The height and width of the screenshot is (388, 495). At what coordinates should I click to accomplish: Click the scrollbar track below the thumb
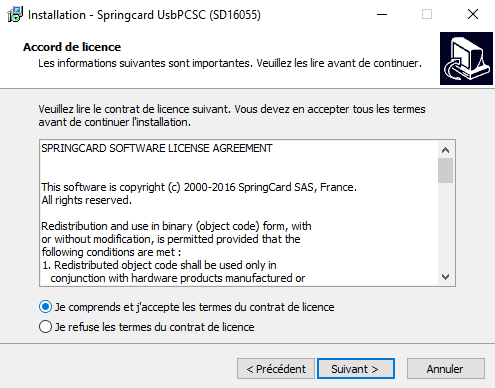point(445,226)
